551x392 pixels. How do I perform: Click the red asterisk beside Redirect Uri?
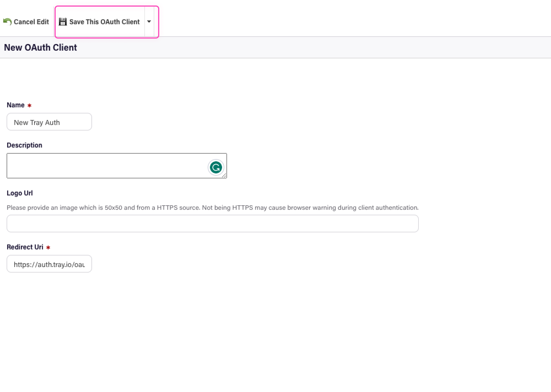pos(48,247)
